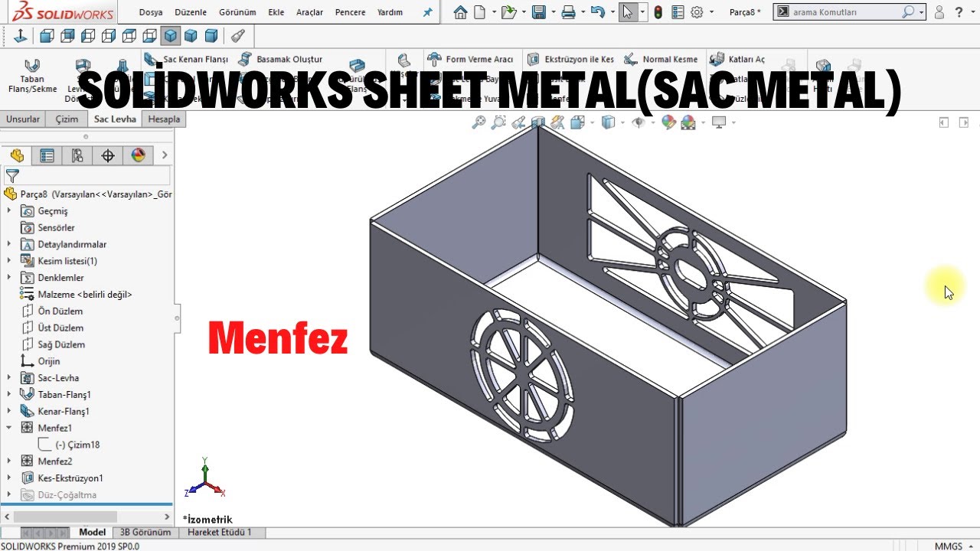Switch to FeatureManager design tree tab

(x=17, y=155)
